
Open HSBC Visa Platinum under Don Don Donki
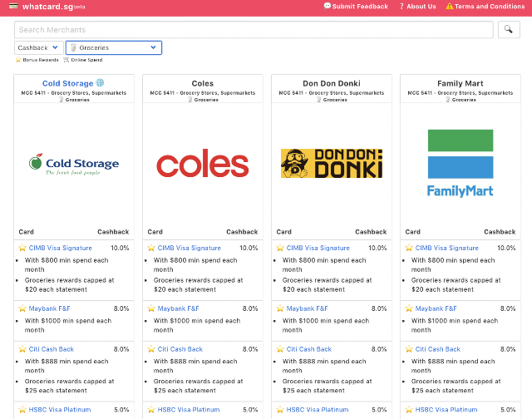pyautogui.click(x=318, y=410)
